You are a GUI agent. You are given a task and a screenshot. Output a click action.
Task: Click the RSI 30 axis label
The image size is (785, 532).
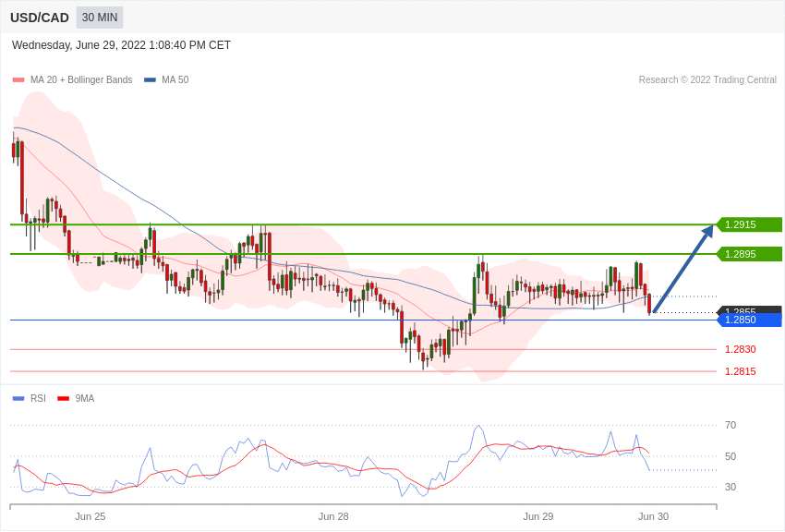(731, 487)
